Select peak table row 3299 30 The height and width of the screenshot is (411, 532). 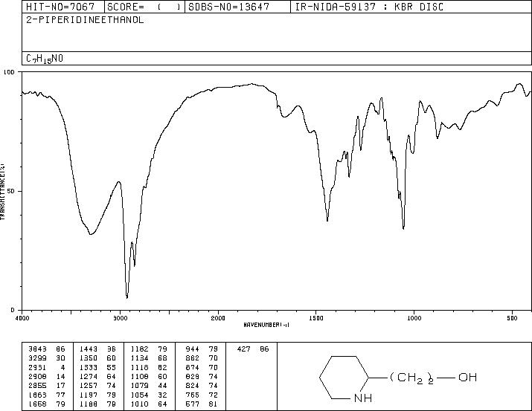pos(47,358)
